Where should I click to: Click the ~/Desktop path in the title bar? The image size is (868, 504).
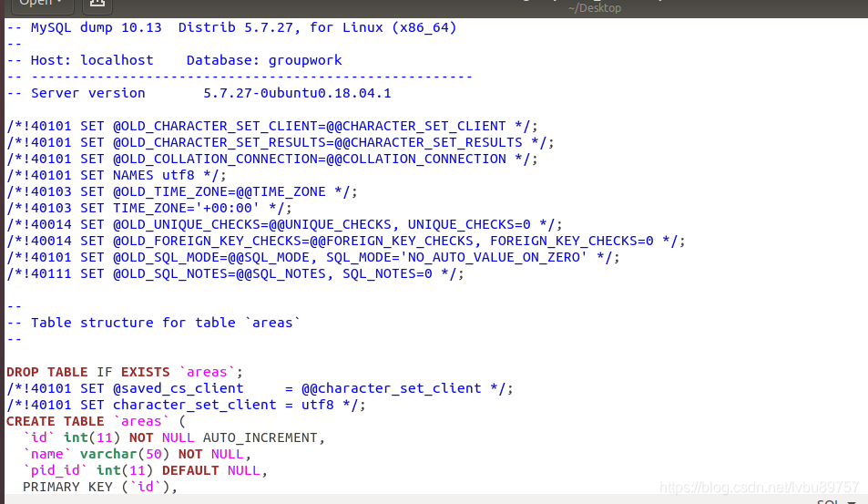(594, 8)
